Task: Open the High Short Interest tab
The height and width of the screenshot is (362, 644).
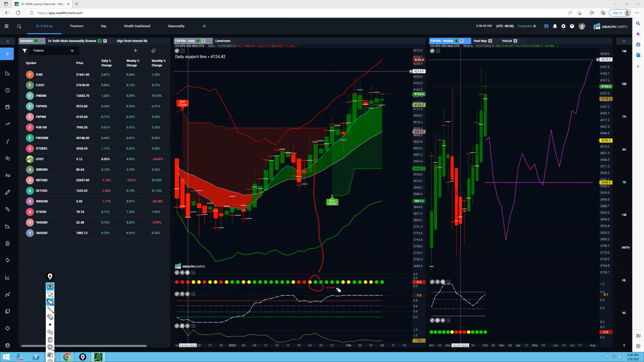Action: (132, 41)
